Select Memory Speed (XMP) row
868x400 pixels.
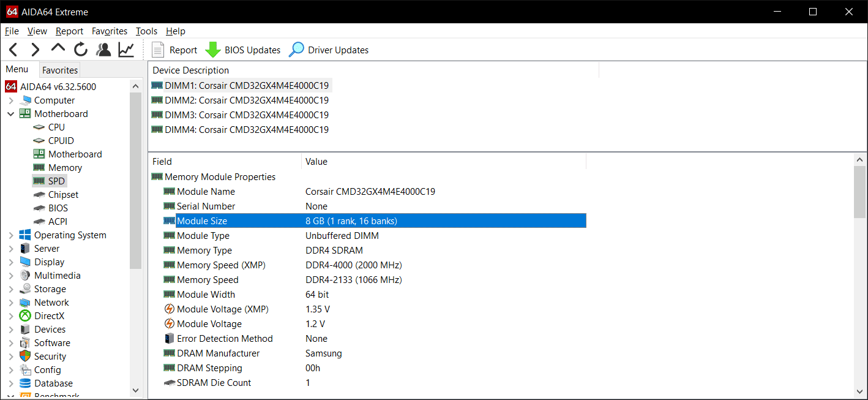[375, 265]
